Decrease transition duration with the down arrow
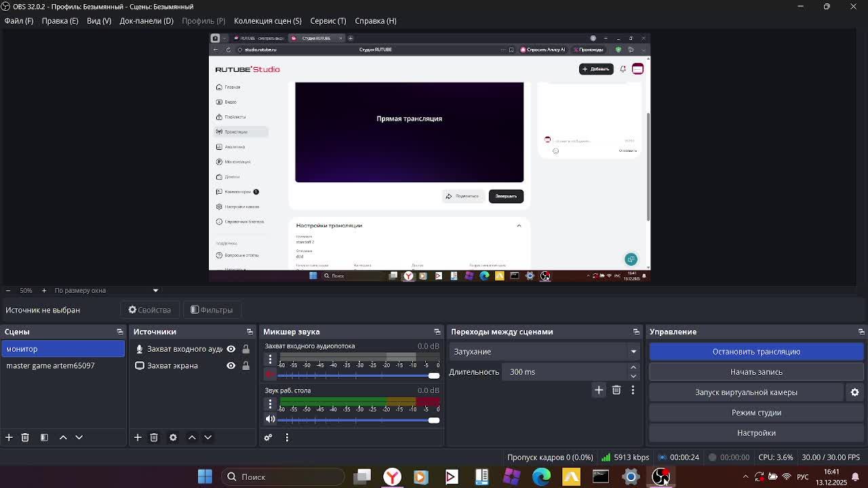Image resolution: width=868 pixels, height=488 pixels. (633, 375)
